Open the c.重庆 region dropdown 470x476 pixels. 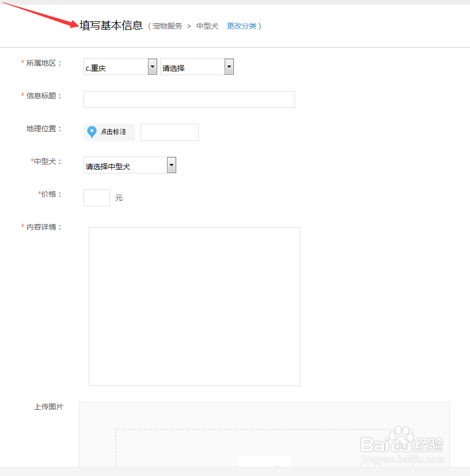(x=116, y=67)
